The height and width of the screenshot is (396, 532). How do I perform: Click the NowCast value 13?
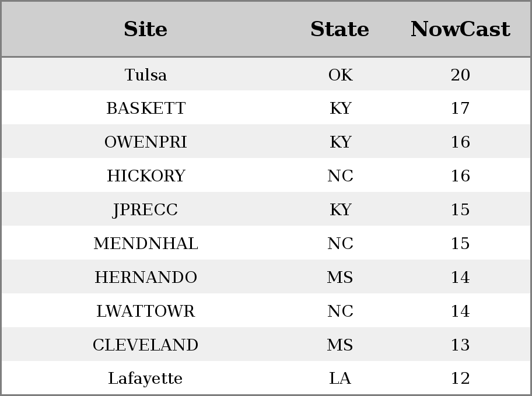pyautogui.click(x=460, y=345)
